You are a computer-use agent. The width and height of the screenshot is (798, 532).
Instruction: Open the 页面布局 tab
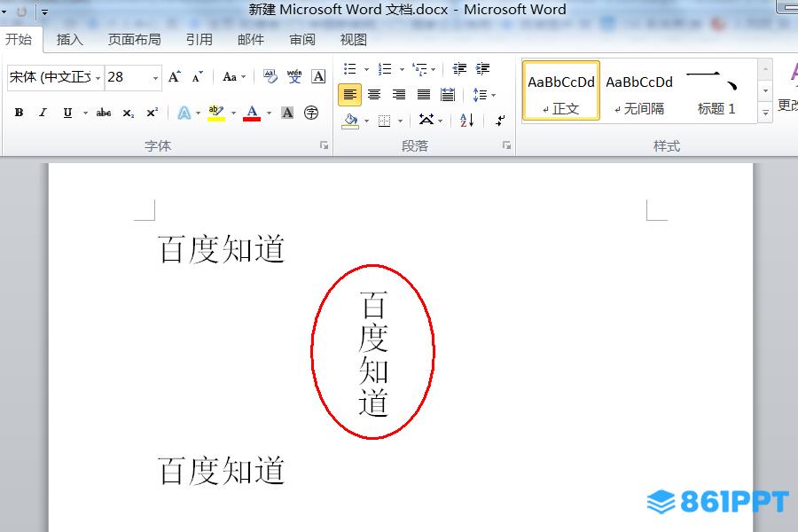pyautogui.click(x=135, y=39)
